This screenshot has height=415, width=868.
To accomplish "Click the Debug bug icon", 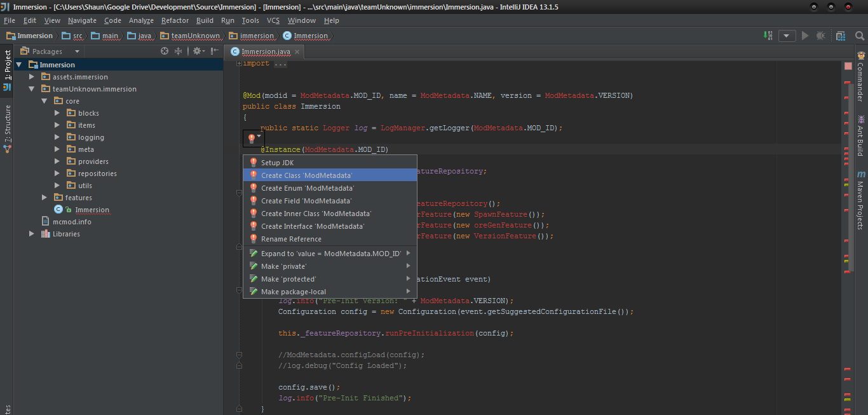I will click(x=820, y=36).
